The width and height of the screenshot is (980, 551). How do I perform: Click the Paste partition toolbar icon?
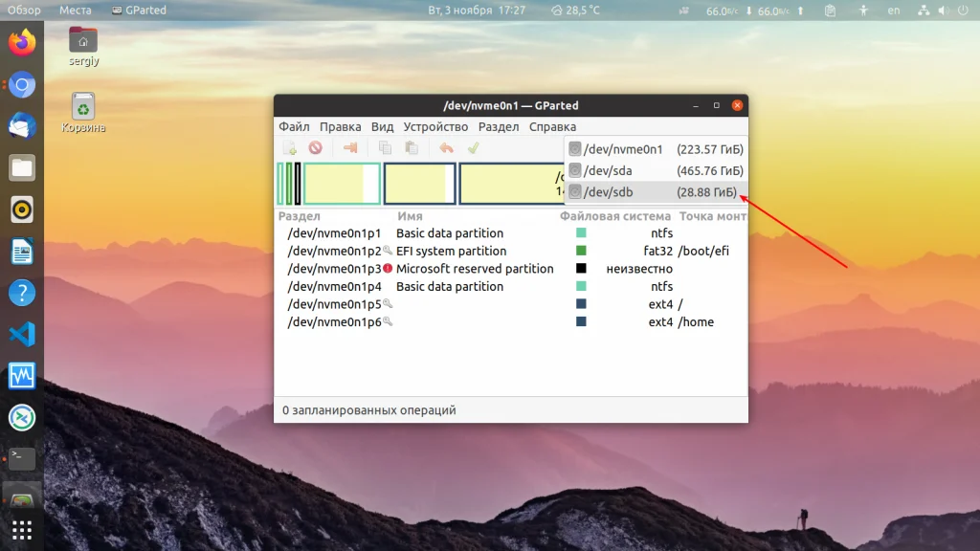[412, 148]
